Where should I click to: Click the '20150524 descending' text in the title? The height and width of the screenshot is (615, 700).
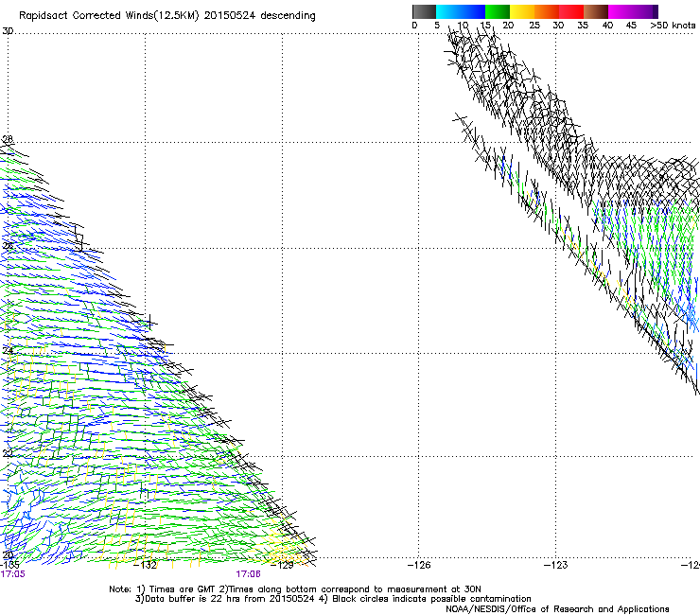click(260, 16)
